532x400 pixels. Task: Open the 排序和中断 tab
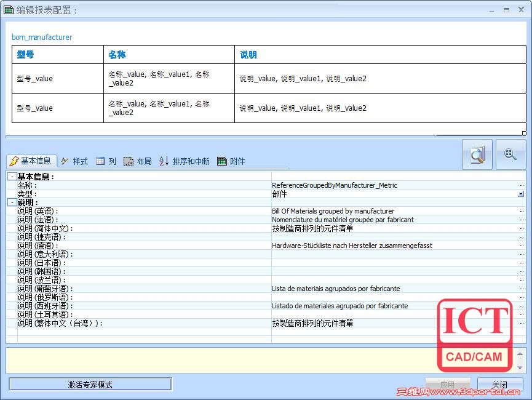pos(185,161)
